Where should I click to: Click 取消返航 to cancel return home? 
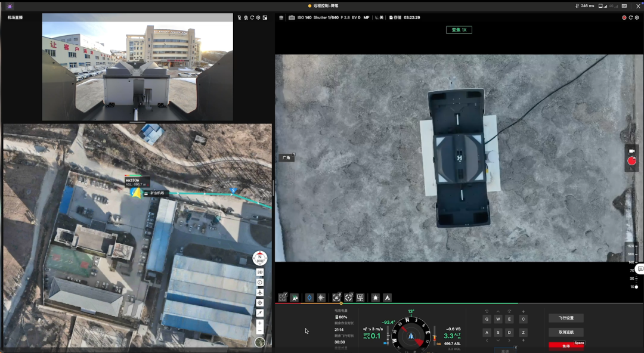566,332
